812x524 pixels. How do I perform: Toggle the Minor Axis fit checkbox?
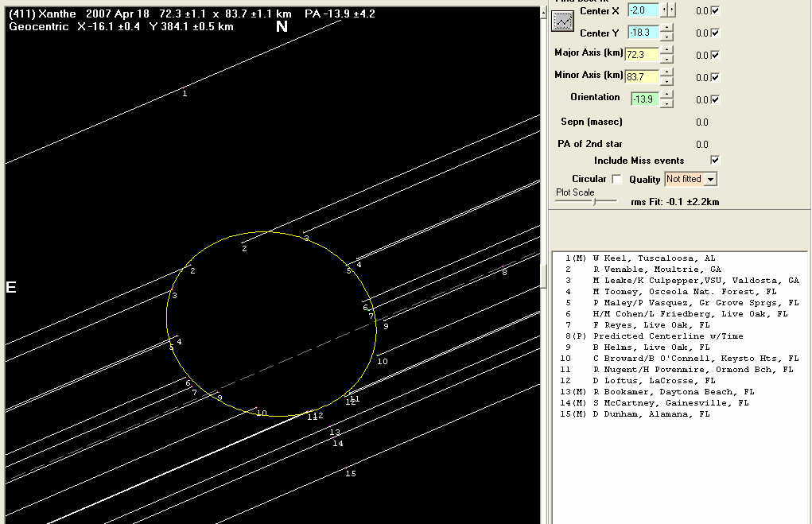point(715,77)
